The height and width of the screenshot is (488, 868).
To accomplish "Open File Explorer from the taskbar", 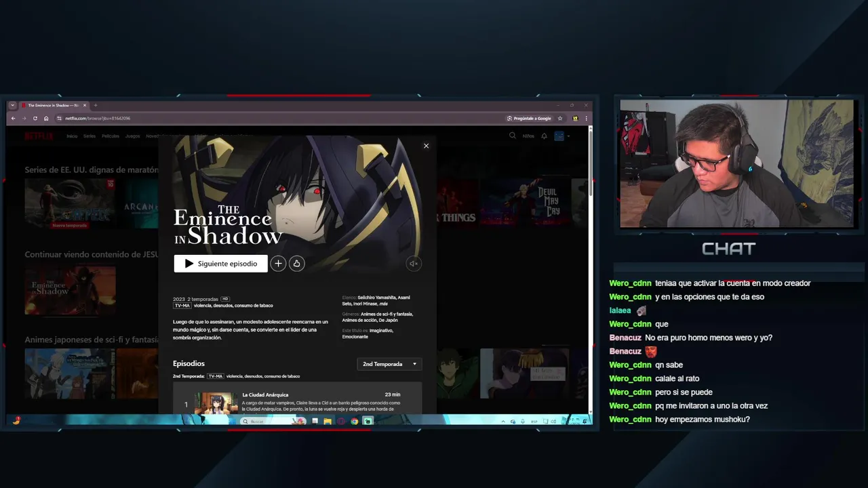I will click(x=328, y=421).
